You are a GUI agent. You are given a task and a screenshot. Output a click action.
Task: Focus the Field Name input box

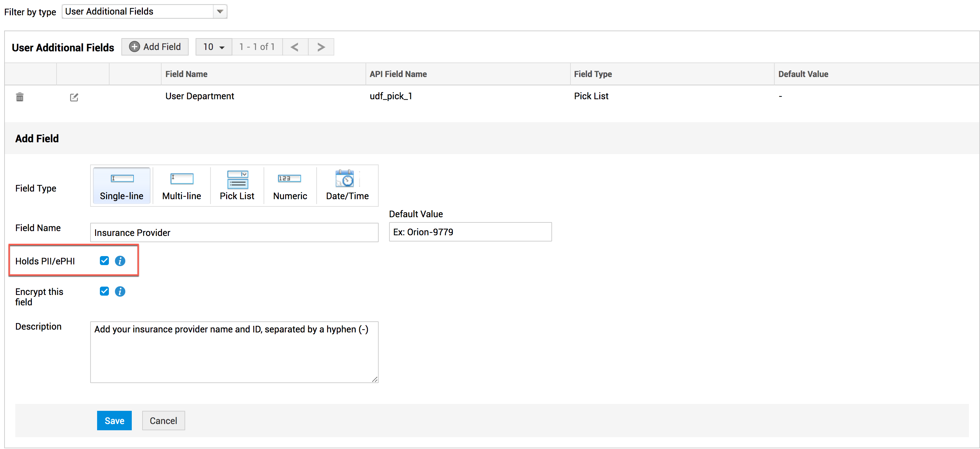234,232
